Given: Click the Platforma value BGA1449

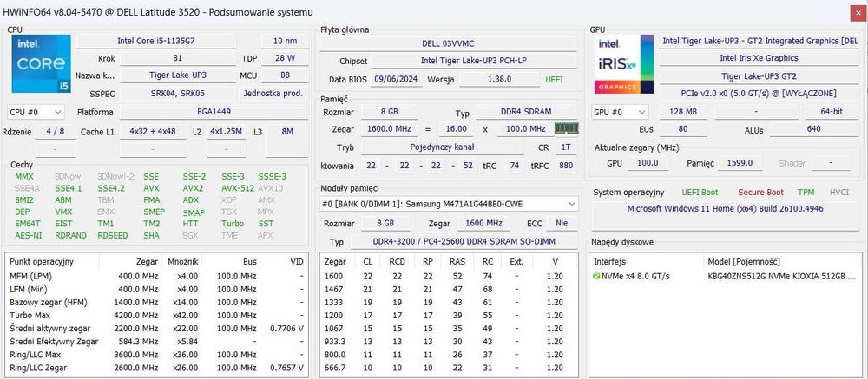Looking at the screenshot, I should coord(214,112).
